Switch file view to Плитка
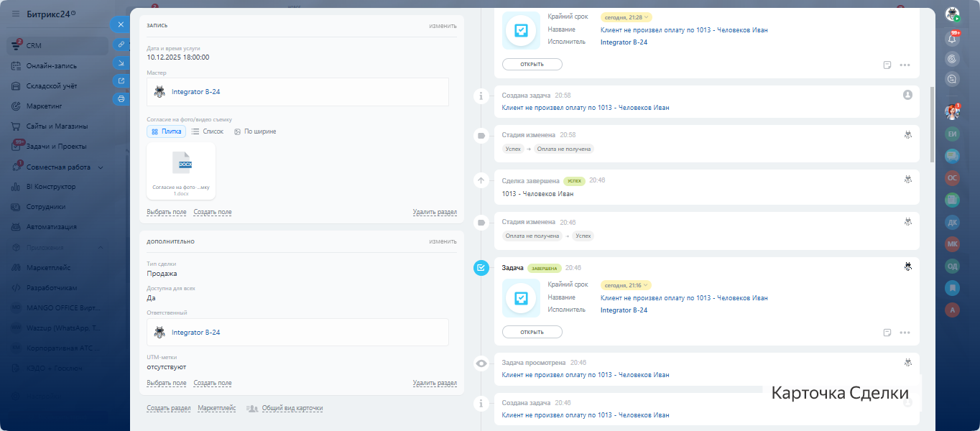This screenshot has width=980, height=431. (x=167, y=131)
